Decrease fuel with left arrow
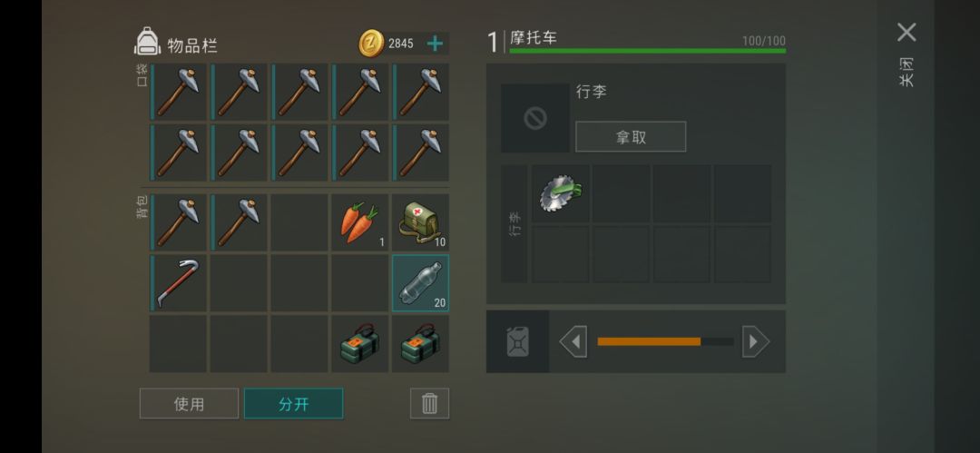Viewport: 980px width, 453px height. coord(573,342)
